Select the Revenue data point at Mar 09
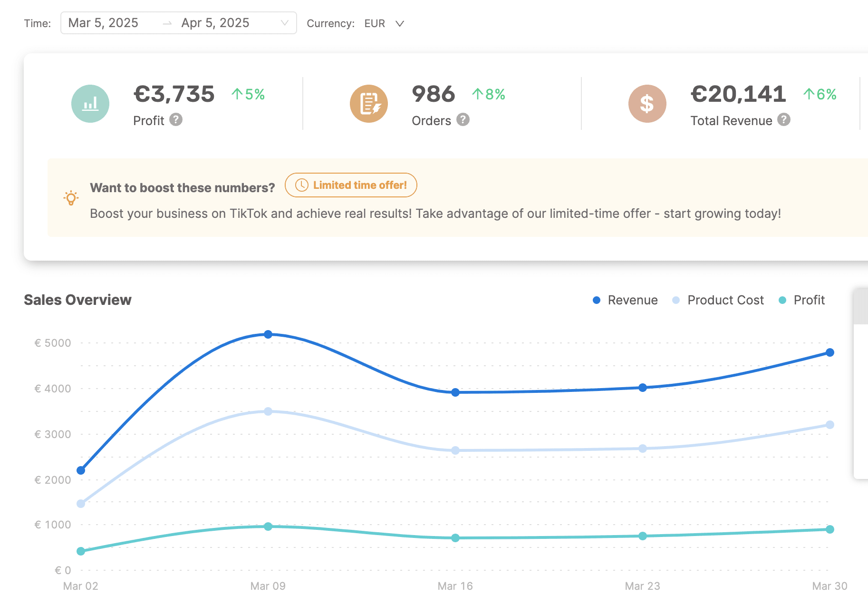This screenshot has height=605, width=868. point(268,334)
